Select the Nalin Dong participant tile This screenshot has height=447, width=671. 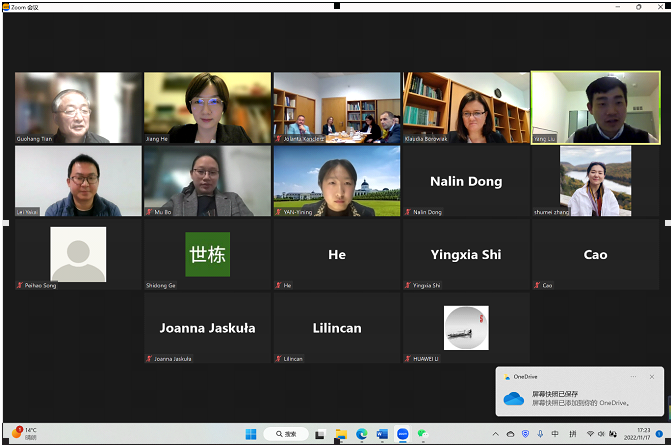coord(466,182)
